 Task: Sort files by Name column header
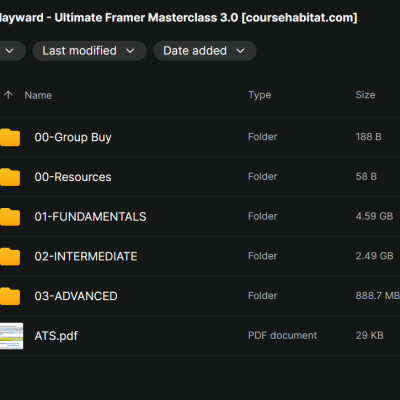[38, 95]
